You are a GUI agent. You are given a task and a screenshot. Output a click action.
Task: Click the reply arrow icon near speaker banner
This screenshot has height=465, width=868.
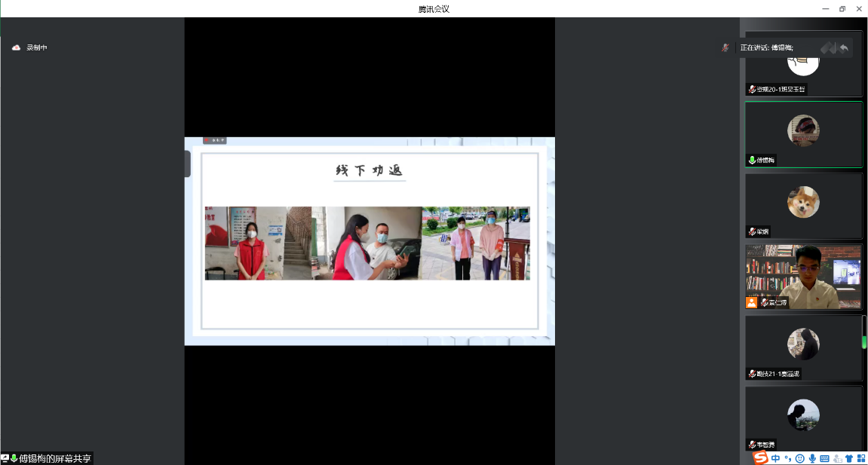click(x=844, y=47)
